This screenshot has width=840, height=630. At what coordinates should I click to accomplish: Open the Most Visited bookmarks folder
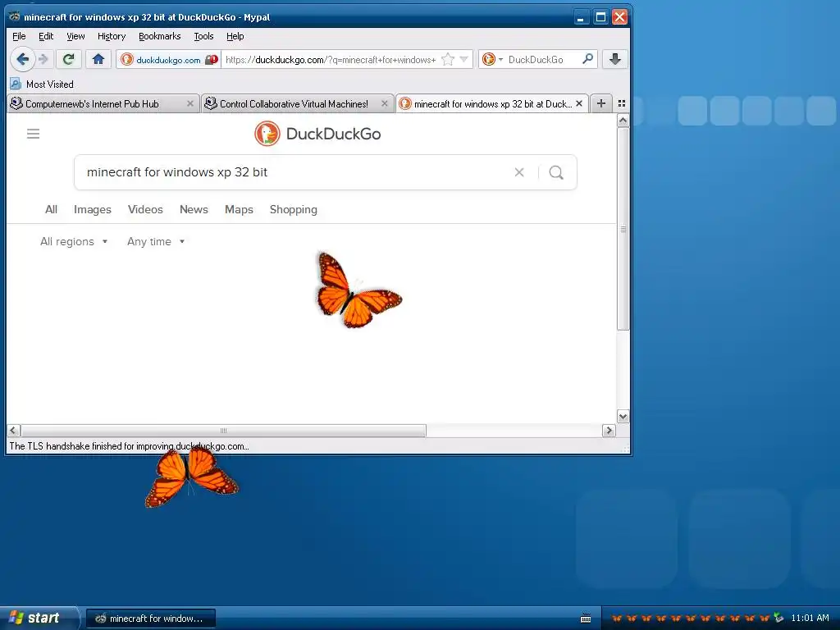pyautogui.click(x=42, y=84)
